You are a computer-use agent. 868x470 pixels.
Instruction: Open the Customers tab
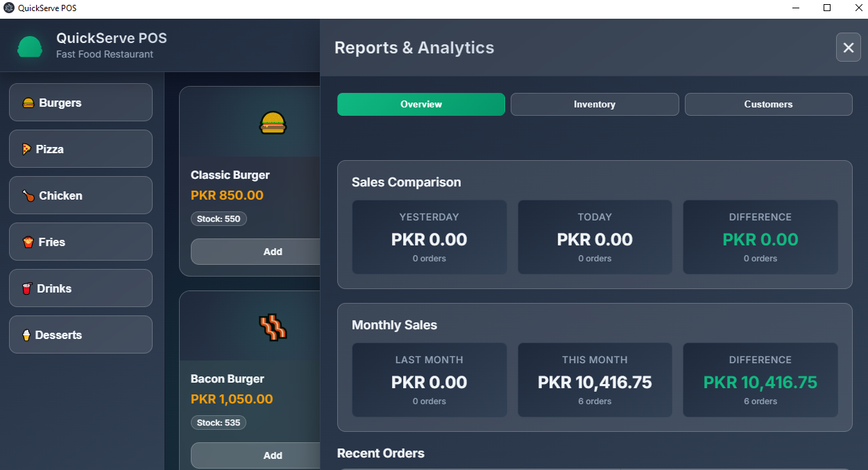(x=768, y=104)
